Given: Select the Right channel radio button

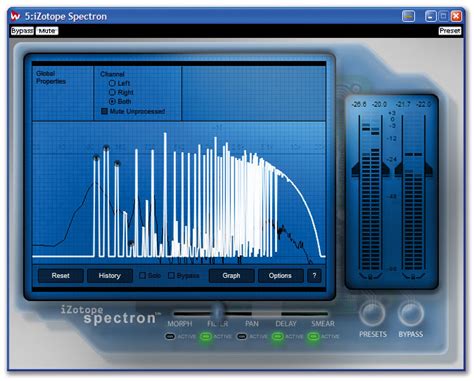Looking at the screenshot, I should click(x=112, y=92).
